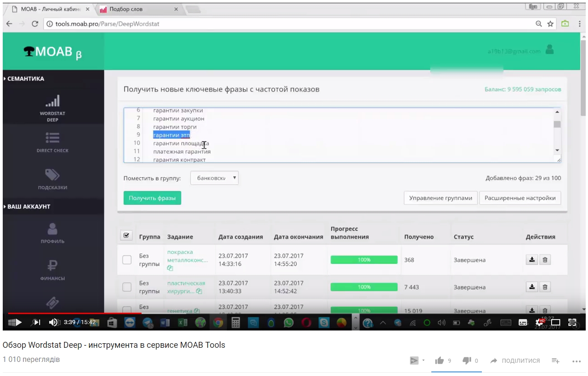
Task: Bookmark this page with the star icon
Action: click(x=550, y=24)
